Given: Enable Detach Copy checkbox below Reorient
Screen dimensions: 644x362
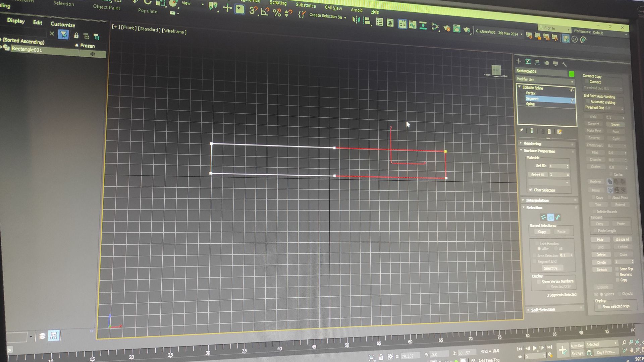Looking at the screenshot, I should coord(618,280).
